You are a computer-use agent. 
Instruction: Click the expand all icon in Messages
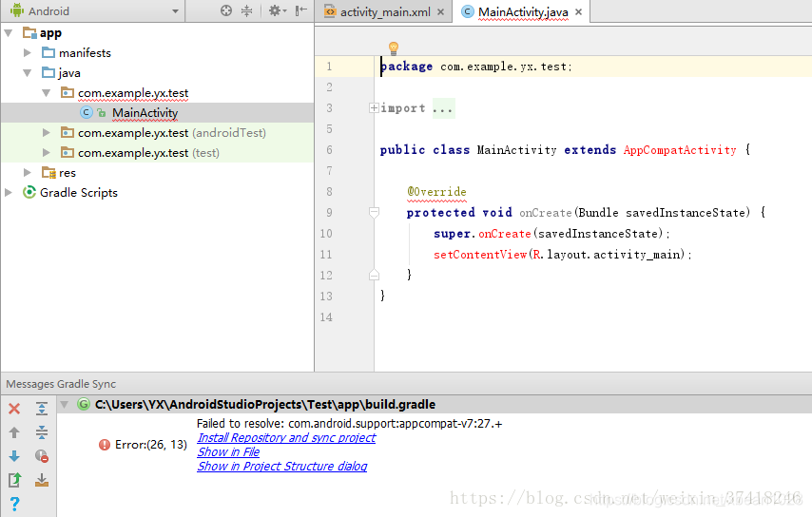42,409
